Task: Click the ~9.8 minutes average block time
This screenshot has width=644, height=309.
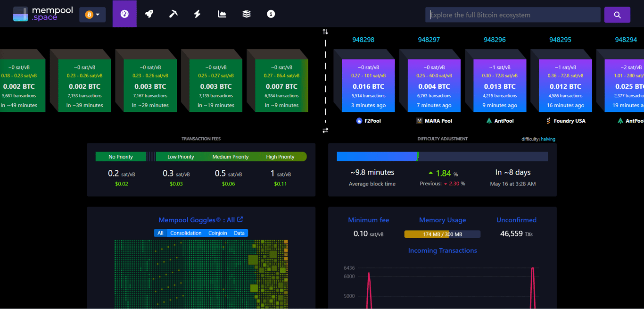Action: click(372, 173)
